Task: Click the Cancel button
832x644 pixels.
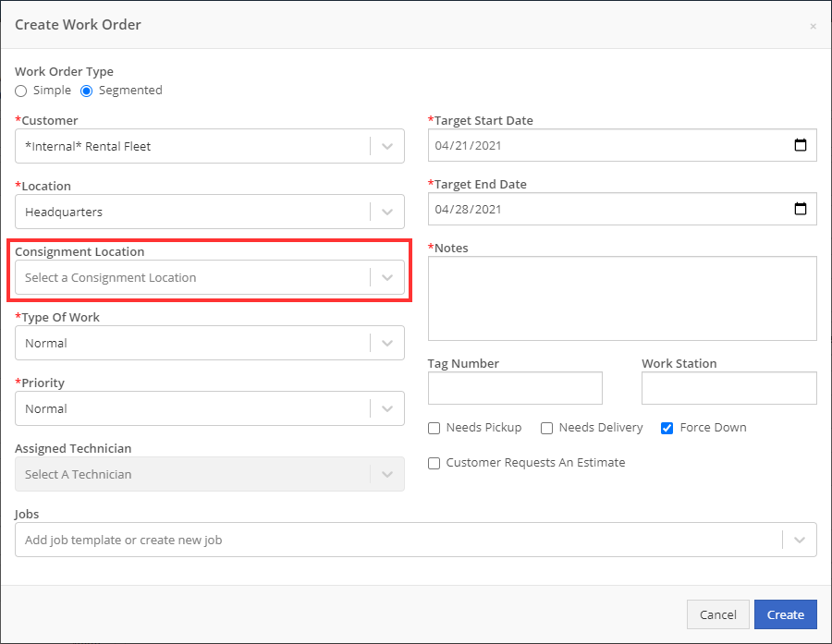Action: click(718, 614)
